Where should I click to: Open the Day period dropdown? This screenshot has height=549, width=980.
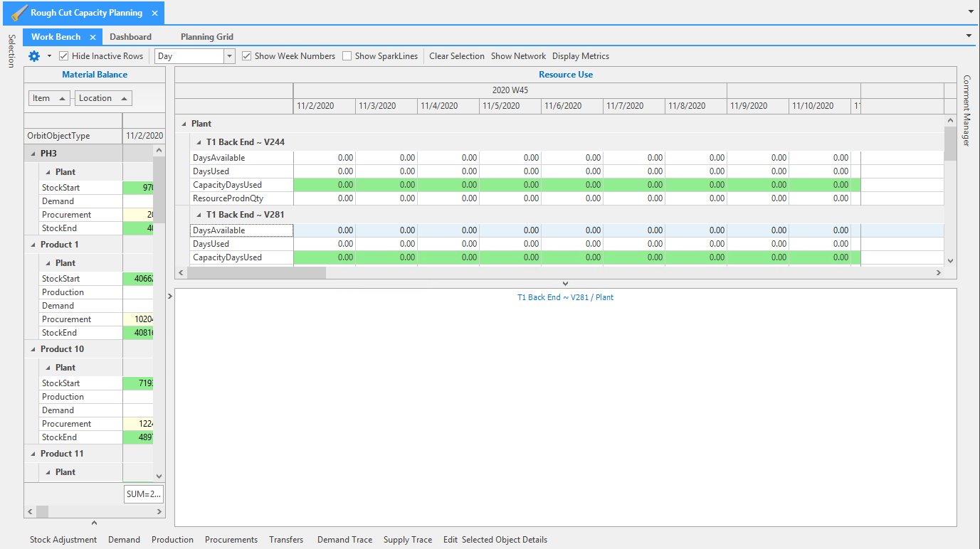coord(229,56)
